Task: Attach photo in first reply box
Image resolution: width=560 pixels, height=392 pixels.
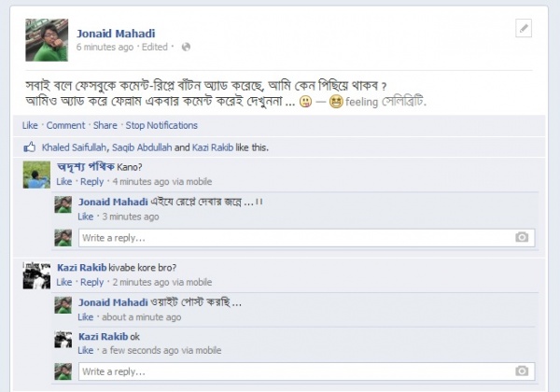Action: 523,237
